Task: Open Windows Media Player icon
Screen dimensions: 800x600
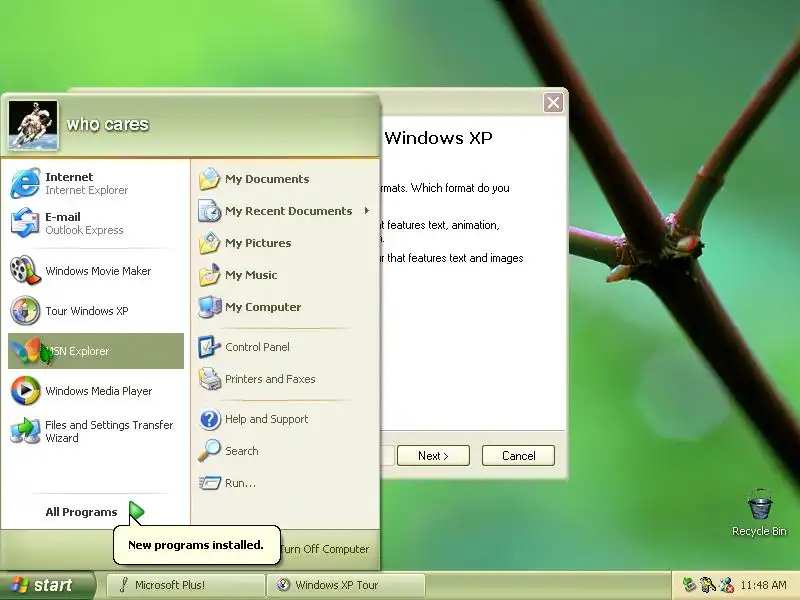Action: [25, 391]
